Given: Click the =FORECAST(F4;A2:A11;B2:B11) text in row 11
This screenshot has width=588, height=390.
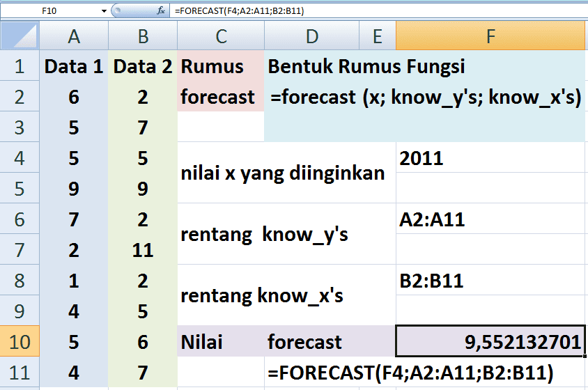Looking at the screenshot, I should [x=410, y=373].
